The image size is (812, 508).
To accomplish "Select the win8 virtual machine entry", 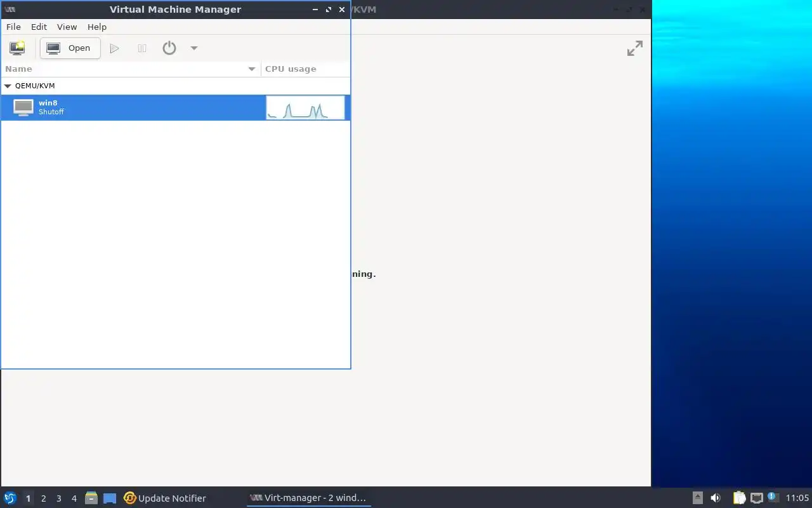I will coord(175,107).
